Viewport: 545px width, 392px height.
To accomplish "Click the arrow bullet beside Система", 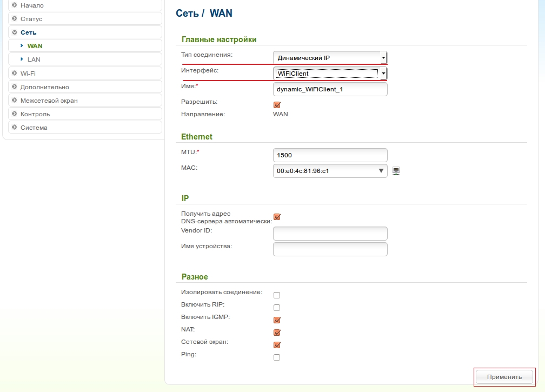I will click(14, 128).
